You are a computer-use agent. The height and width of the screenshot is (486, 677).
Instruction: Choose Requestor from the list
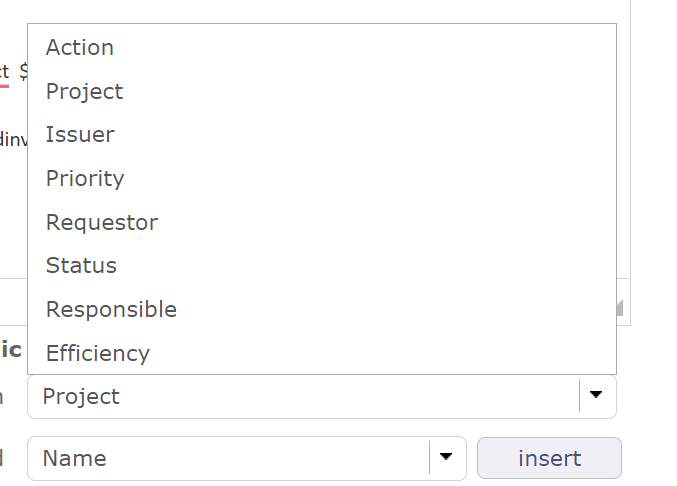102,223
